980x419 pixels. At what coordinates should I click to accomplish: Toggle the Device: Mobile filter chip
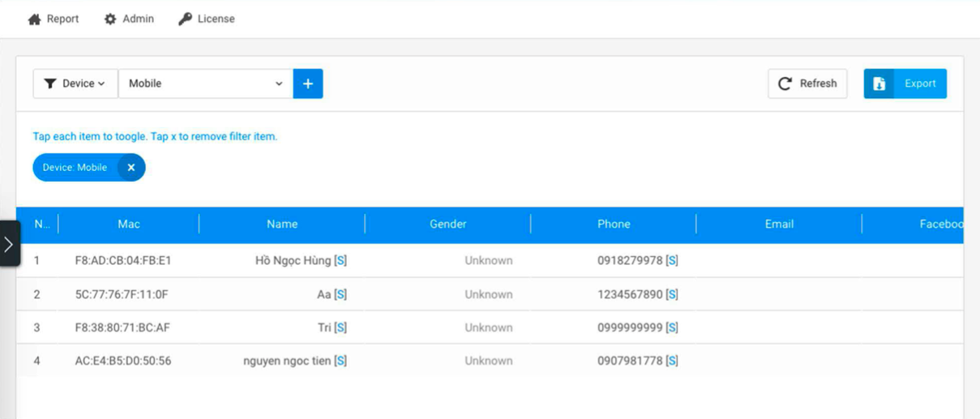coord(75,167)
